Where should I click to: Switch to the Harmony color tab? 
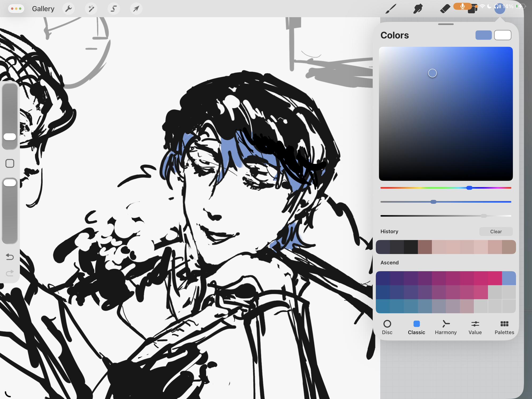pos(446,327)
